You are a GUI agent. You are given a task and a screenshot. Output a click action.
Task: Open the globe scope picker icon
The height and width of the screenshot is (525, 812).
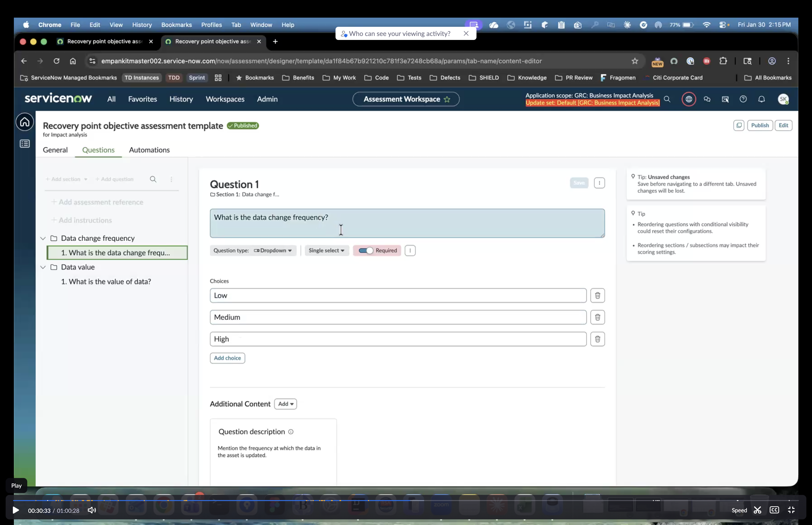(x=689, y=99)
